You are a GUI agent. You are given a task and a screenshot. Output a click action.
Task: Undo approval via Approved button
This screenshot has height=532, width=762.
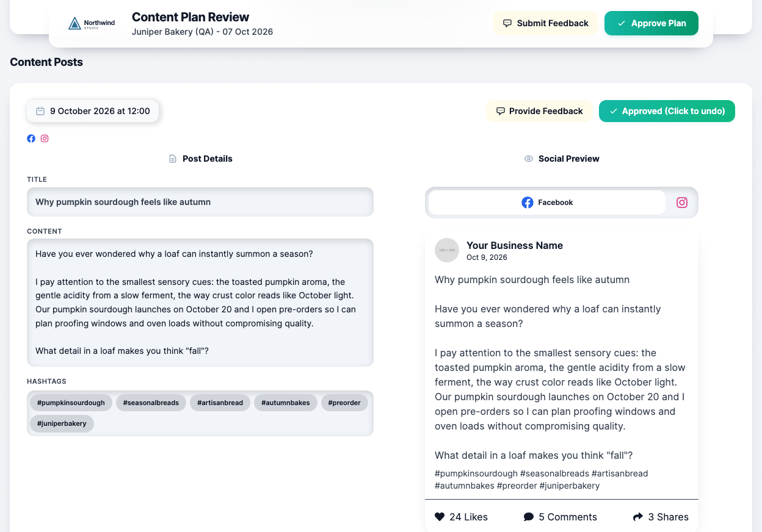[667, 111]
